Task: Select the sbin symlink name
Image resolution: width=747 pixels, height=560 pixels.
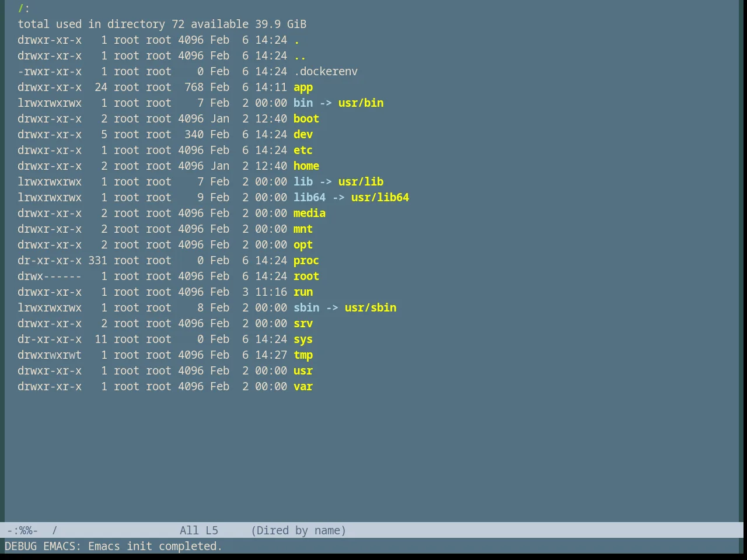Action: [306, 308]
